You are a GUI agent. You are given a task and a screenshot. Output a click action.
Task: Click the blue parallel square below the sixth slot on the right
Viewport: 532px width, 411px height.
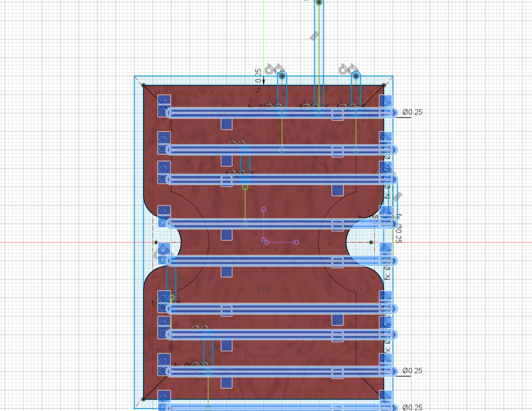point(337,320)
